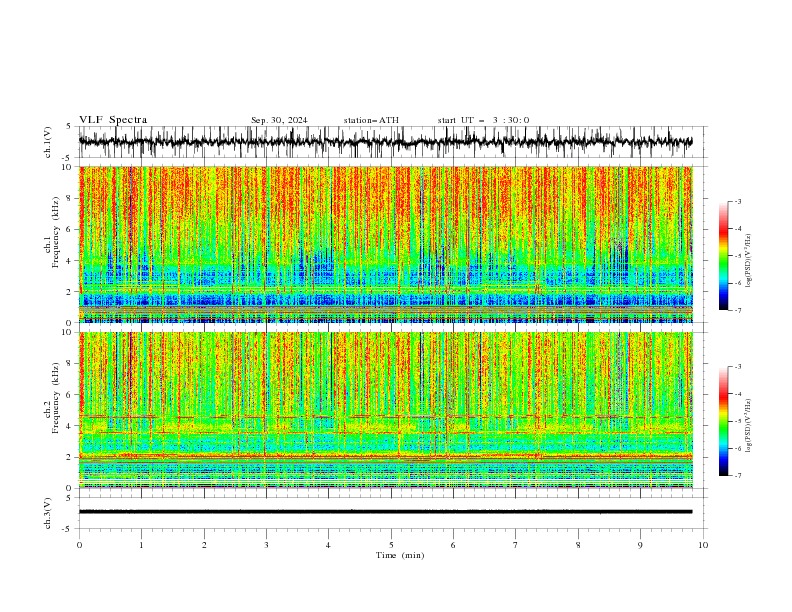Click the "-7" tick on ch.1 colorbar

click(737, 311)
